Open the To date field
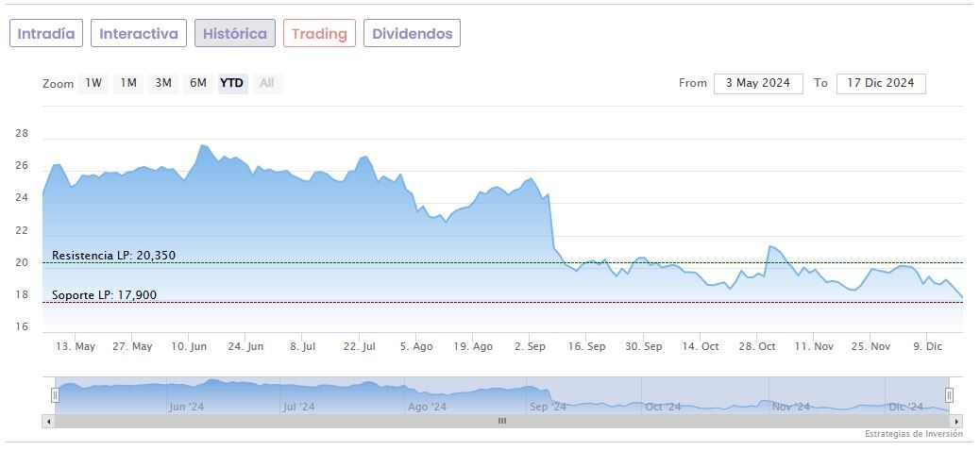The image size is (980, 450). click(881, 83)
